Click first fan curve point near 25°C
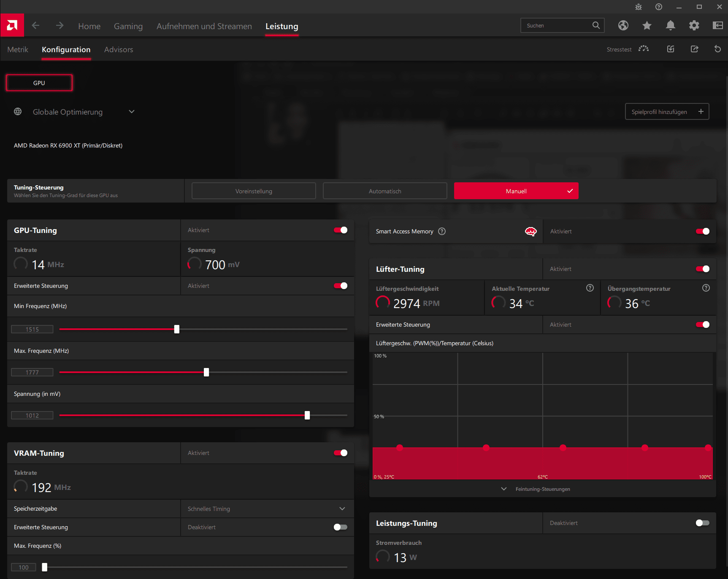The width and height of the screenshot is (728, 579). (400, 447)
